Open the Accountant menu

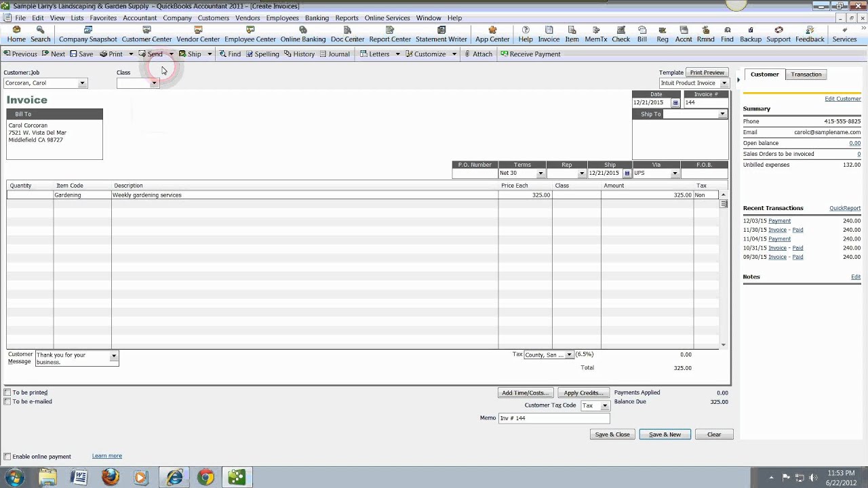(140, 18)
